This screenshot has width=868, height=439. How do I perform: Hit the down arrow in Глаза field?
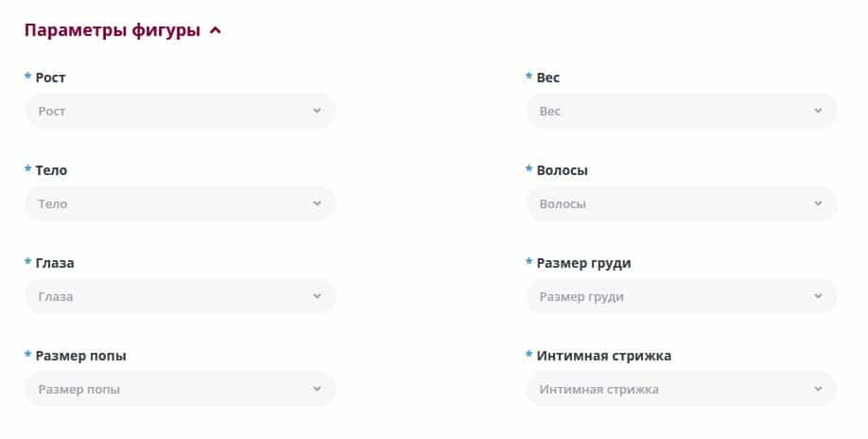point(317,296)
